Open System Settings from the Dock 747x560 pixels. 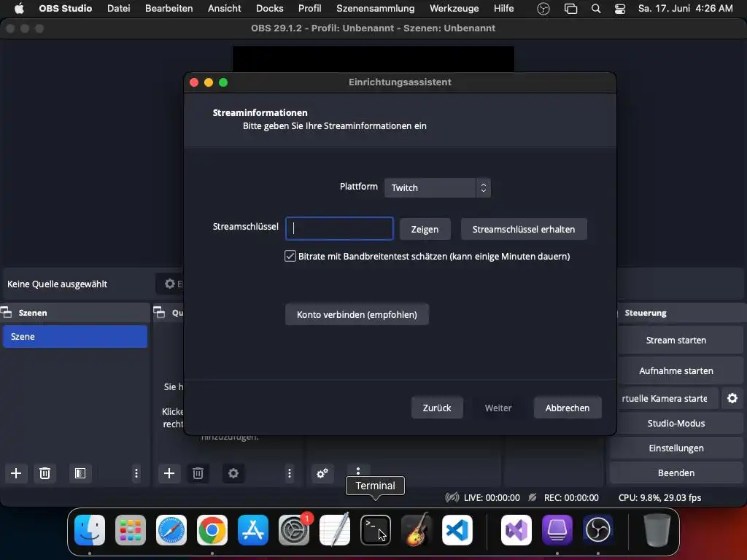[x=293, y=530]
